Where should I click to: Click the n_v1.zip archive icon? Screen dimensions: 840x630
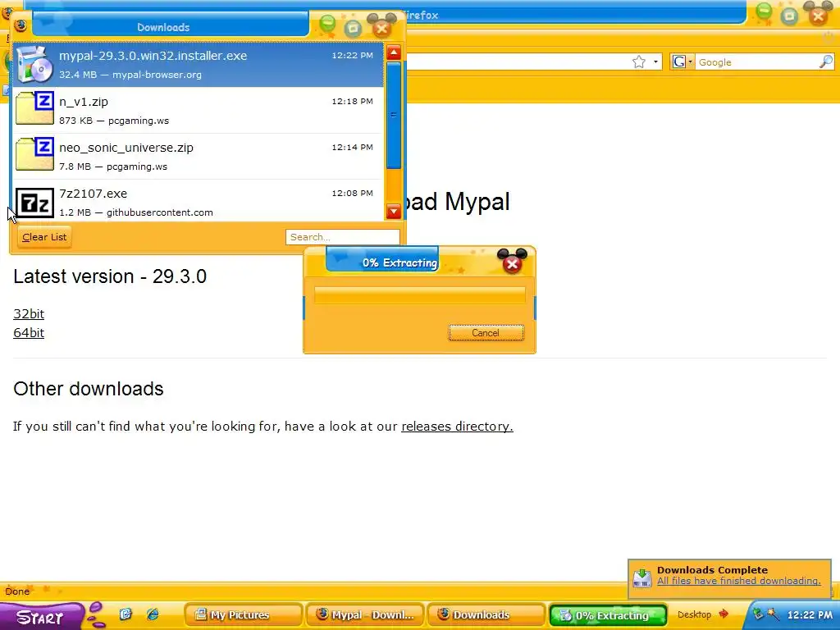tap(34, 107)
